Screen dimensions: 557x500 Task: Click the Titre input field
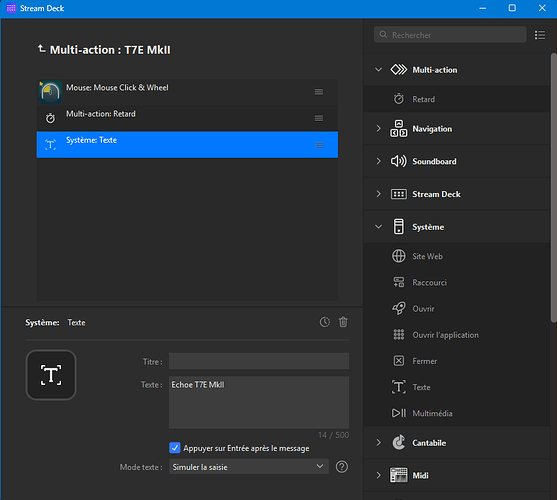[259, 361]
